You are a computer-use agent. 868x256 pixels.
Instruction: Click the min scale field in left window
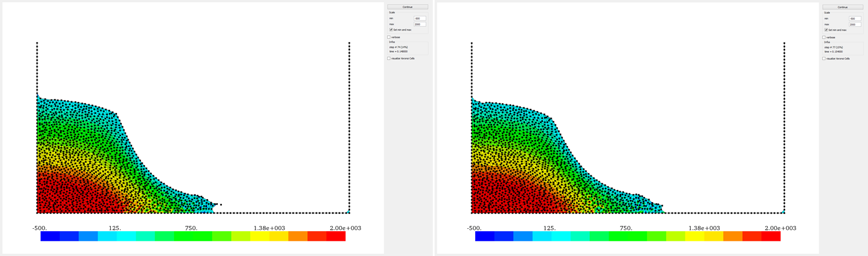pyautogui.click(x=420, y=19)
